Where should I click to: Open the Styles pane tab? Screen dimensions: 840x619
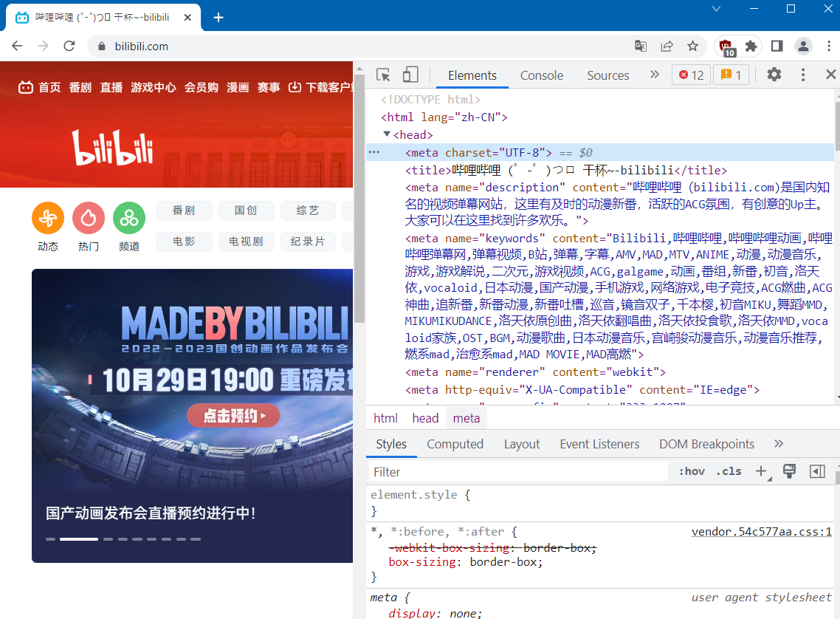tap(391, 444)
